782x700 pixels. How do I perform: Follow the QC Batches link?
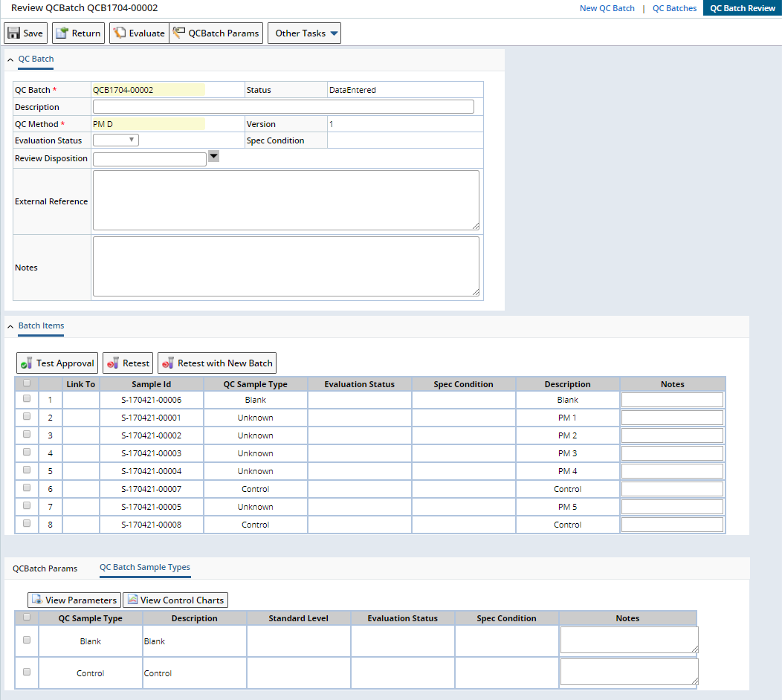click(674, 8)
